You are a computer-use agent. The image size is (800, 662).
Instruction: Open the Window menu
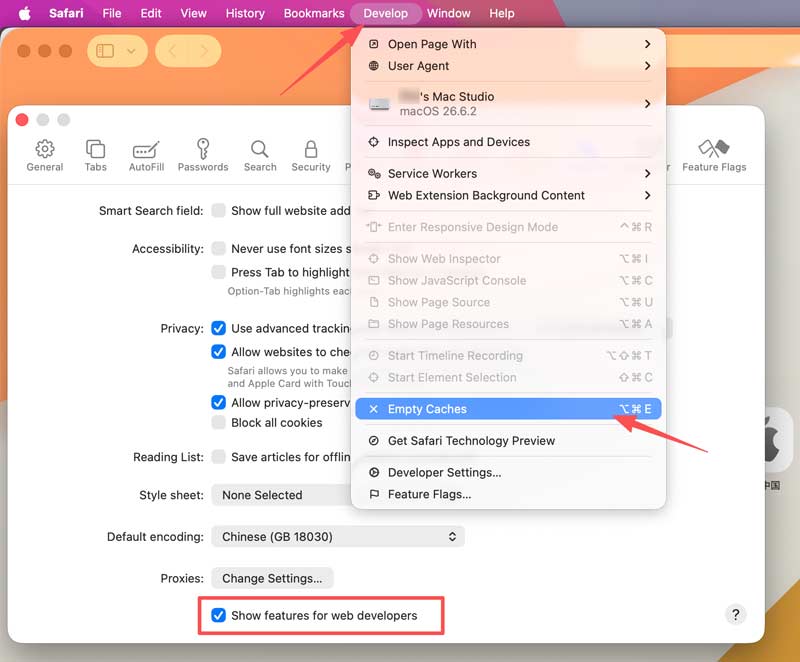coord(448,13)
